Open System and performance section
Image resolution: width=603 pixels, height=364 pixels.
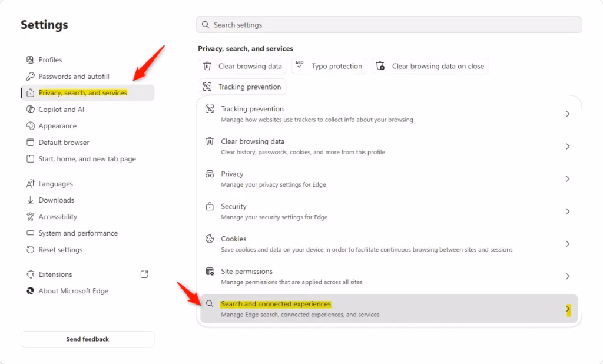88,233
